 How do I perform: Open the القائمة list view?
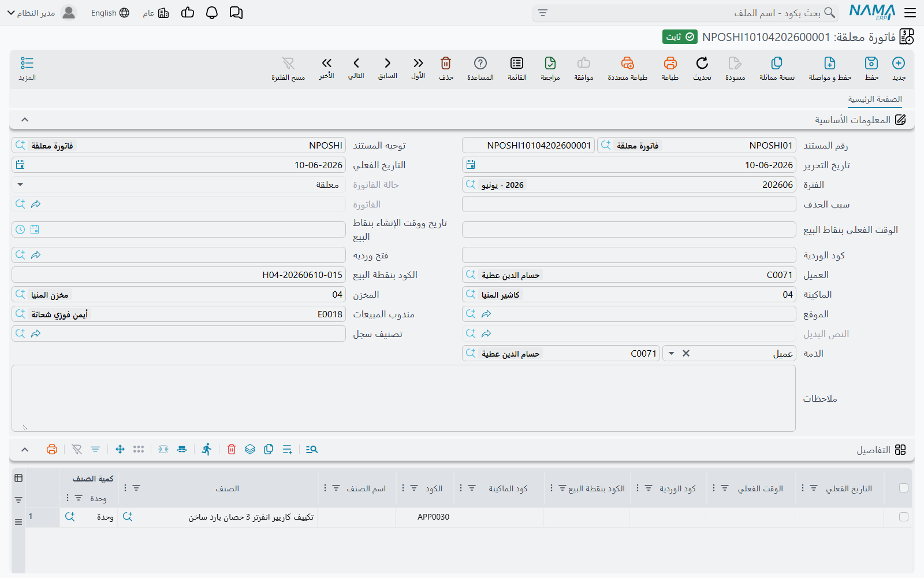click(517, 68)
